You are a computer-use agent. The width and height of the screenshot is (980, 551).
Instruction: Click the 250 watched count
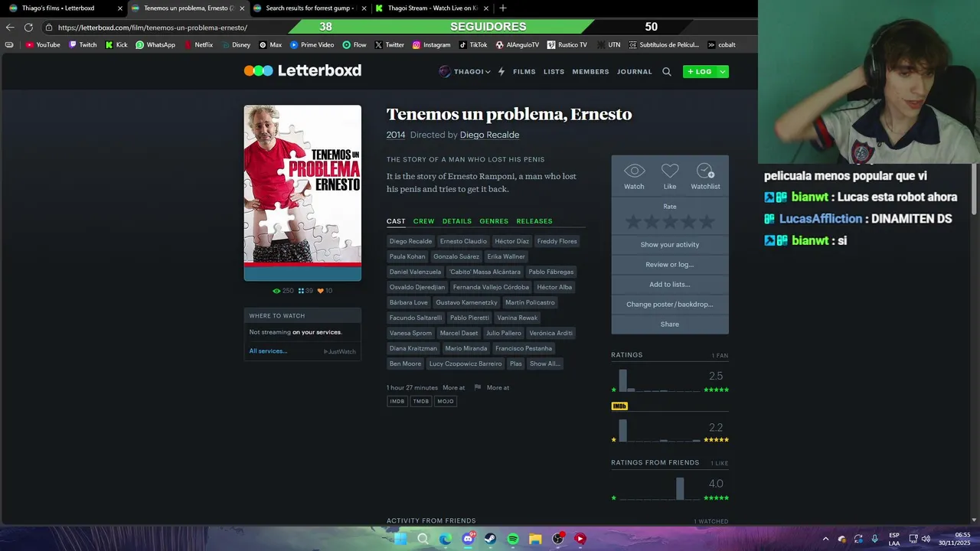click(x=283, y=291)
